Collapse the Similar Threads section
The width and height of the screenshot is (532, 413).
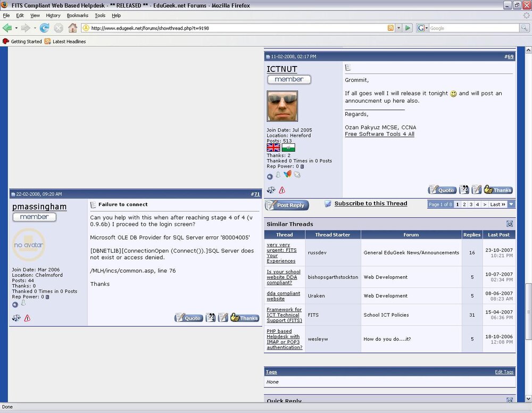point(509,224)
